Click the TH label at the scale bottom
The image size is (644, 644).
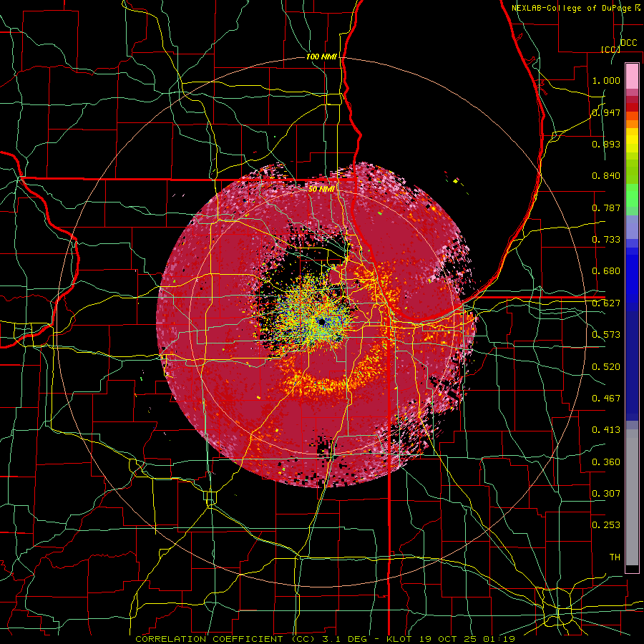(x=615, y=557)
